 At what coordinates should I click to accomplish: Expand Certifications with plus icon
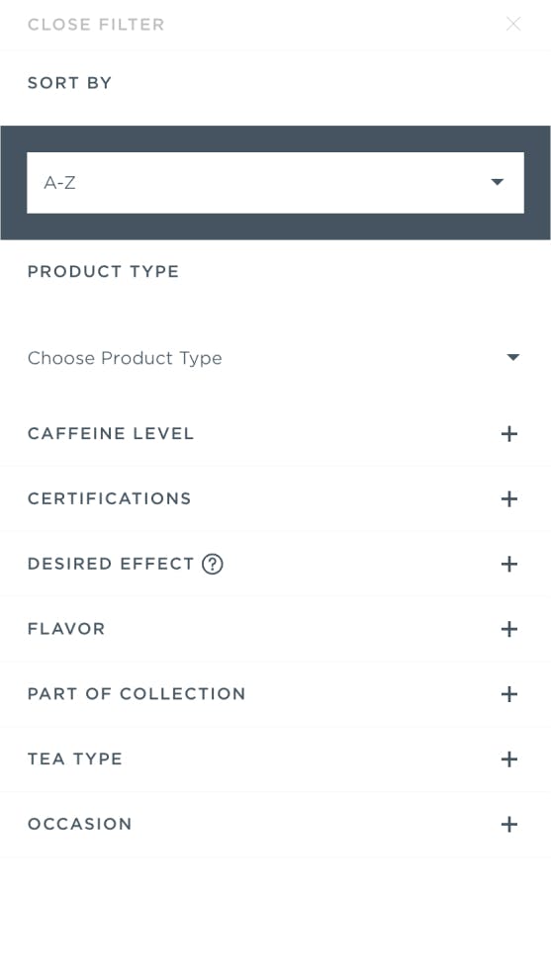tap(509, 498)
